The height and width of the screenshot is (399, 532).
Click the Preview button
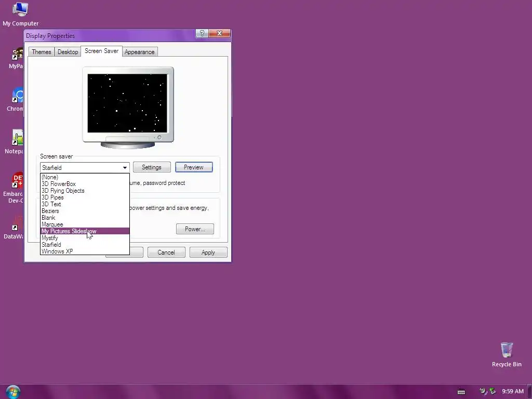click(194, 167)
